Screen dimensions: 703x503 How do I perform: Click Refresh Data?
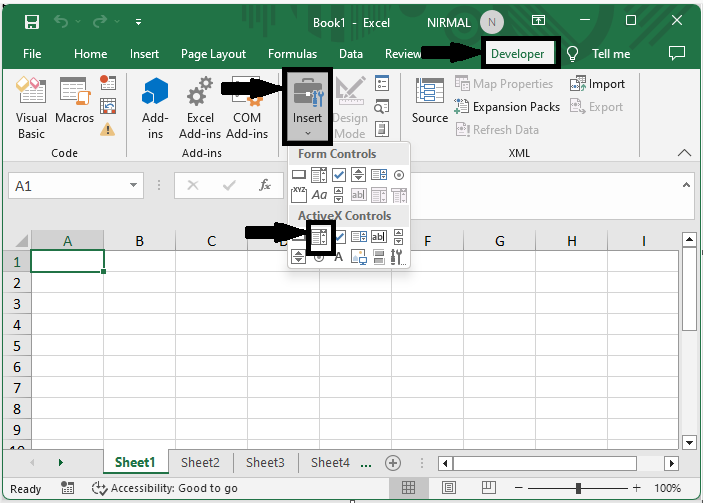[497, 130]
